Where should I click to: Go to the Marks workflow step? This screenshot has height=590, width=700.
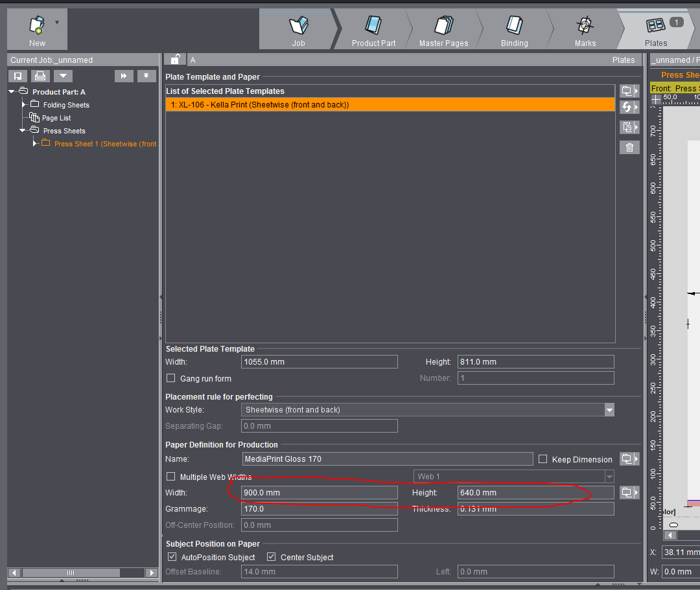[x=585, y=30]
